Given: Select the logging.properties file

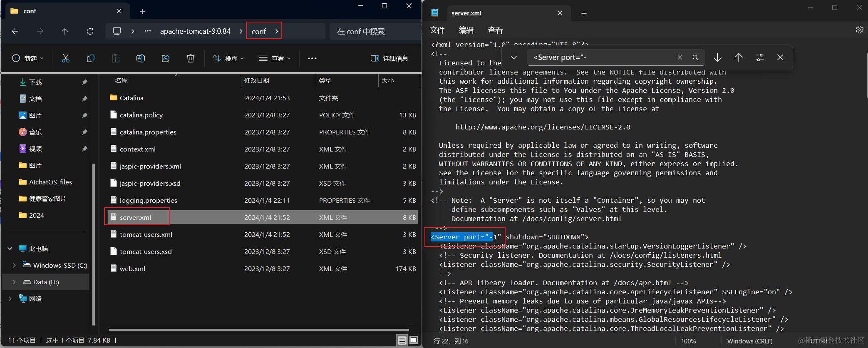Looking at the screenshot, I should (x=262, y=200).
